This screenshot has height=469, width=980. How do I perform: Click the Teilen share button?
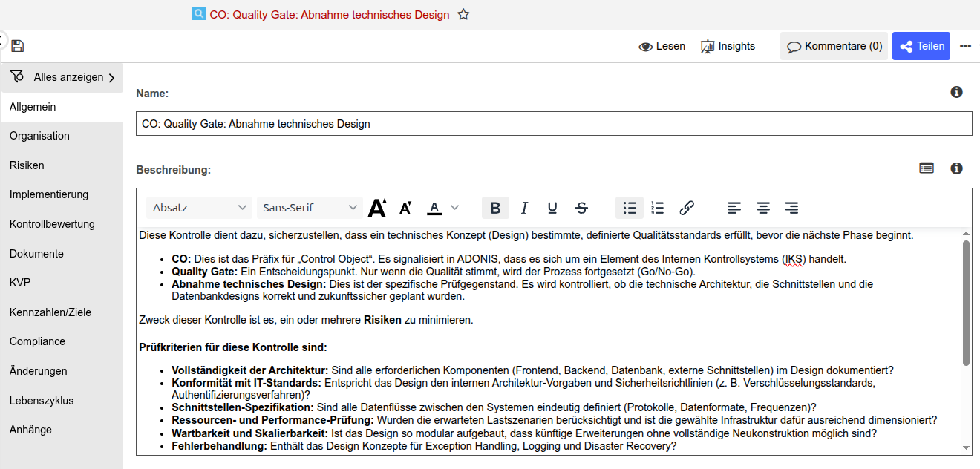click(x=921, y=46)
